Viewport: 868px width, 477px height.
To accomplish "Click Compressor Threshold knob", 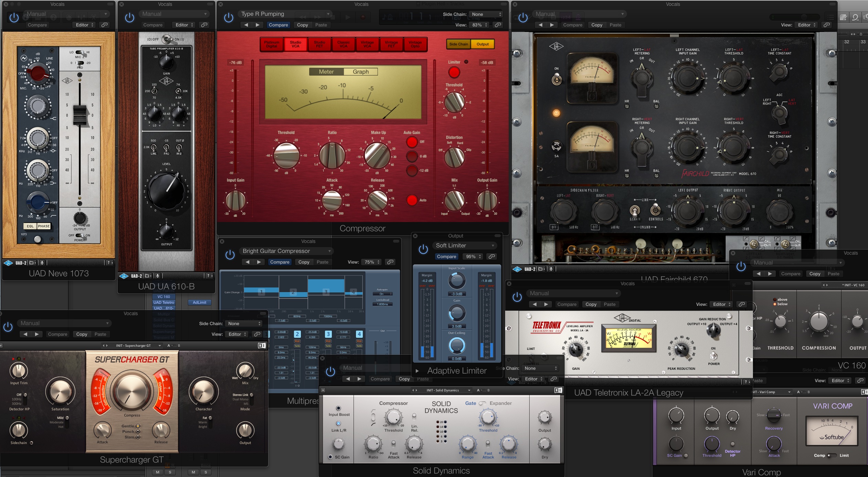I will 286,156.
